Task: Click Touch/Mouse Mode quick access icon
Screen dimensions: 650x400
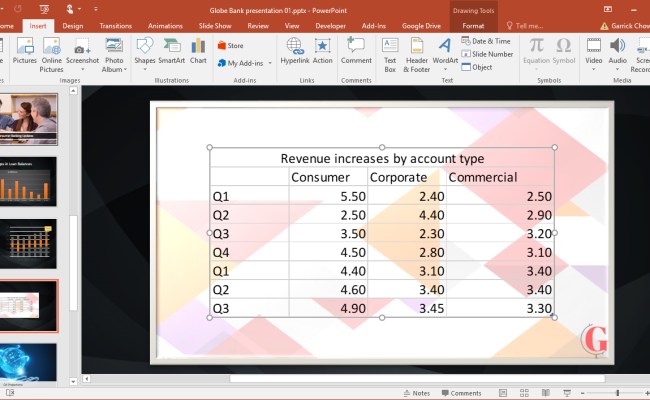Action: click(70, 9)
